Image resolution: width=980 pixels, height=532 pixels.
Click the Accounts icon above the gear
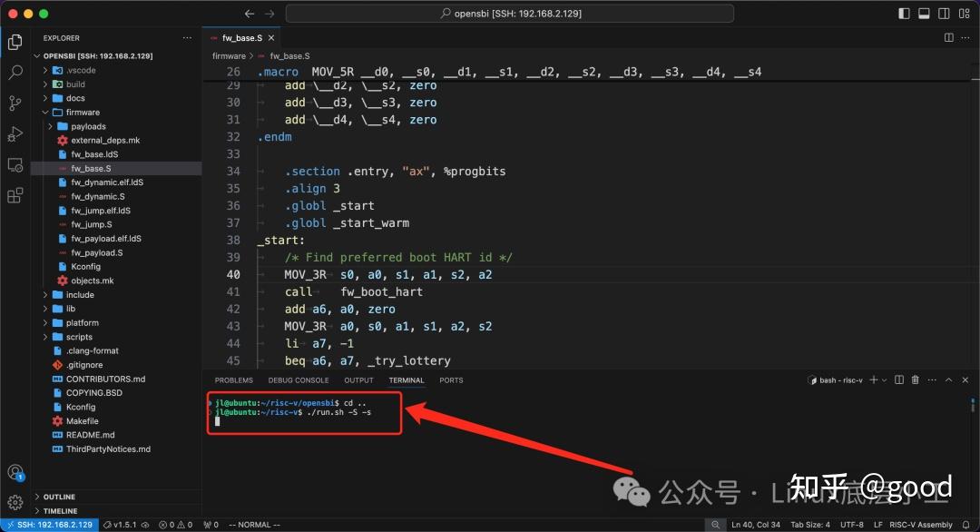click(15, 472)
